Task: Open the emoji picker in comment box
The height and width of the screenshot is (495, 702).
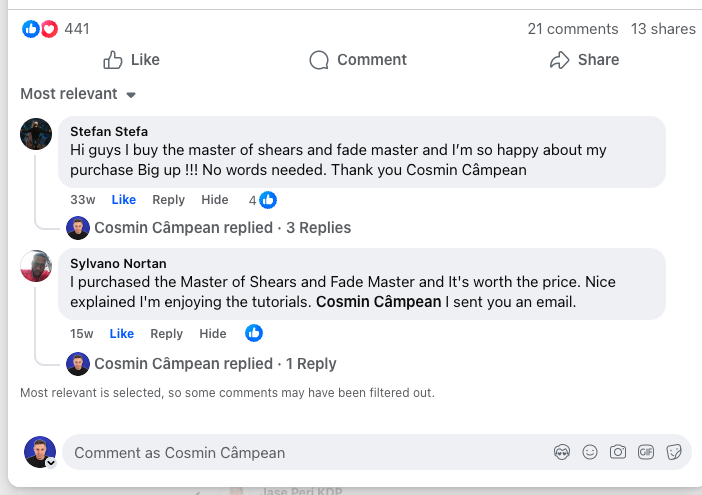Action: [590, 452]
